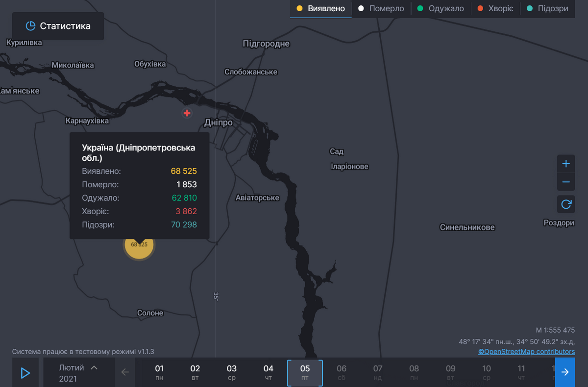The height and width of the screenshot is (387, 588).
Task: Toggle the Померло data layer
Action: click(x=381, y=8)
